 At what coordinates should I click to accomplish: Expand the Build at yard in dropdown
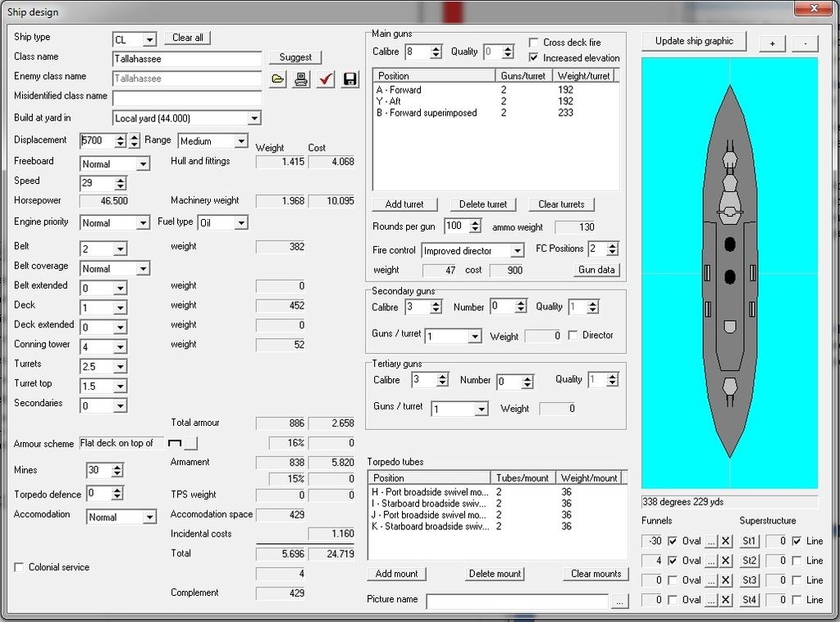tap(254, 118)
